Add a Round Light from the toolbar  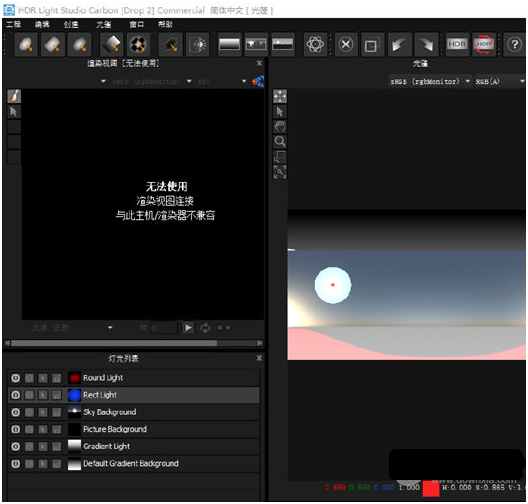coord(26,44)
